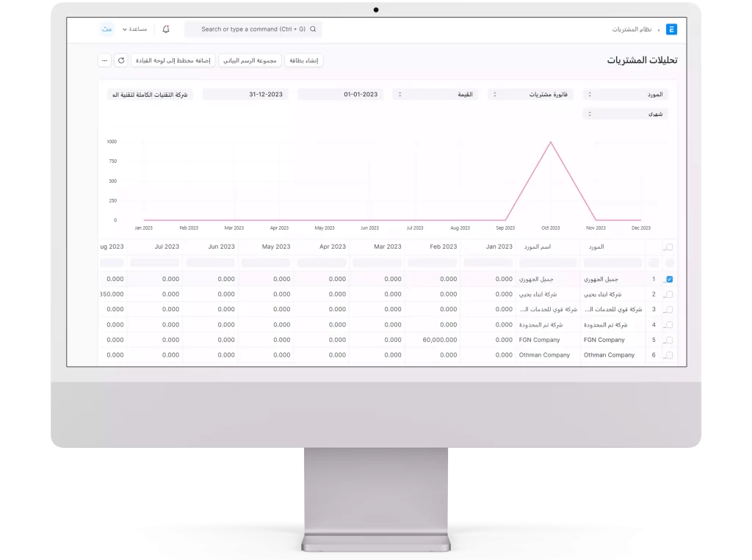
Task: Open the شهري range dropdown
Action: tap(626, 114)
